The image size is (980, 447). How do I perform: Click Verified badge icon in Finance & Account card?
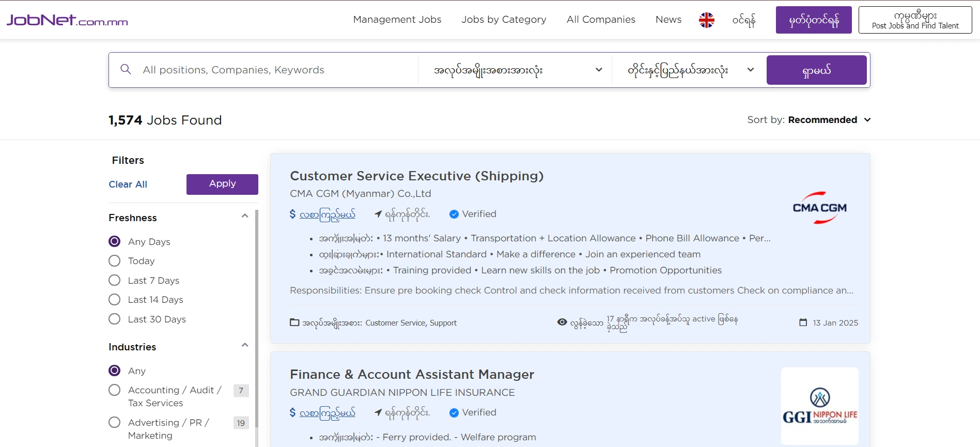coord(454,412)
